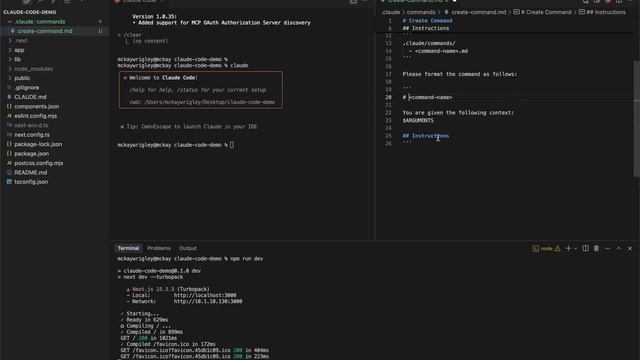Open the http://localhost:3000 link in terminal
This screenshot has width=640, height=360.
205,295
